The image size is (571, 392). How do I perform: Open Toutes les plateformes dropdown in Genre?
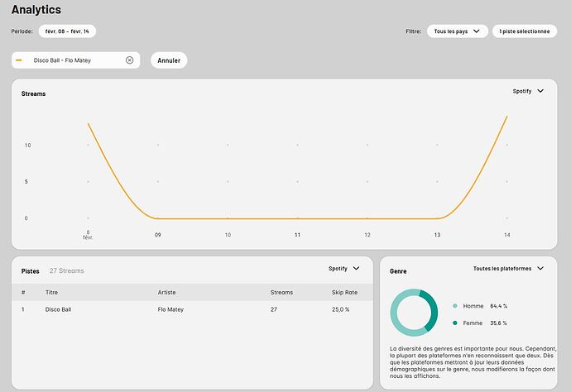(508, 269)
